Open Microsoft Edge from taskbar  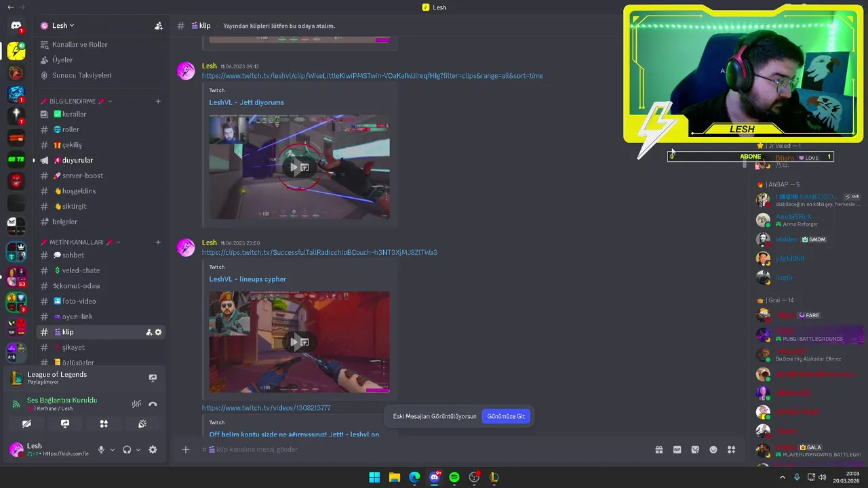click(x=414, y=477)
